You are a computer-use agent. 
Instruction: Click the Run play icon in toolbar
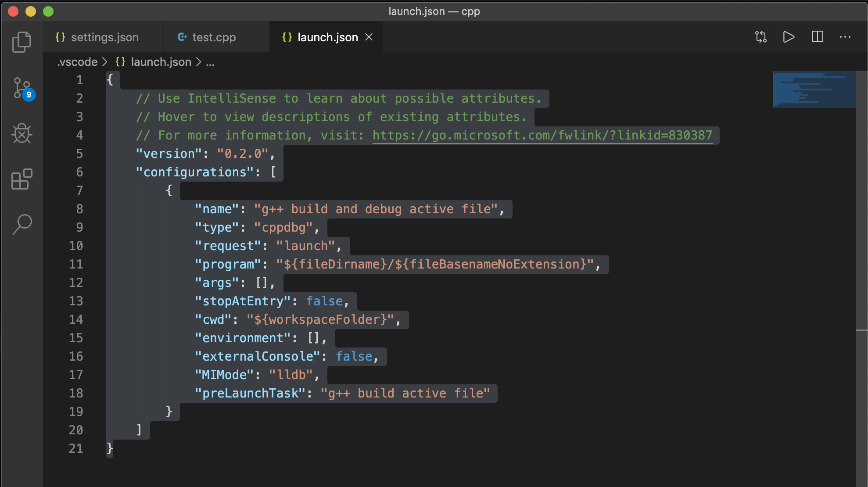pos(789,37)
